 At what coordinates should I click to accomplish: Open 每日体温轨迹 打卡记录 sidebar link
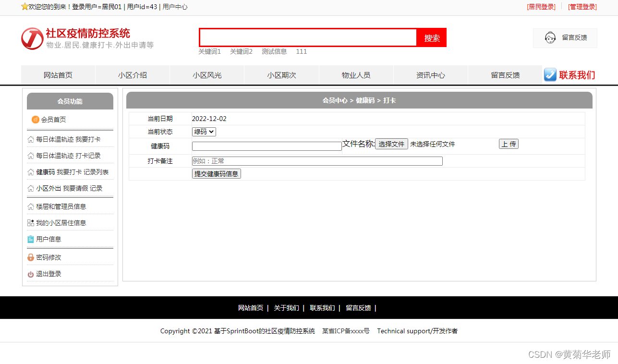tap(68, 156)
